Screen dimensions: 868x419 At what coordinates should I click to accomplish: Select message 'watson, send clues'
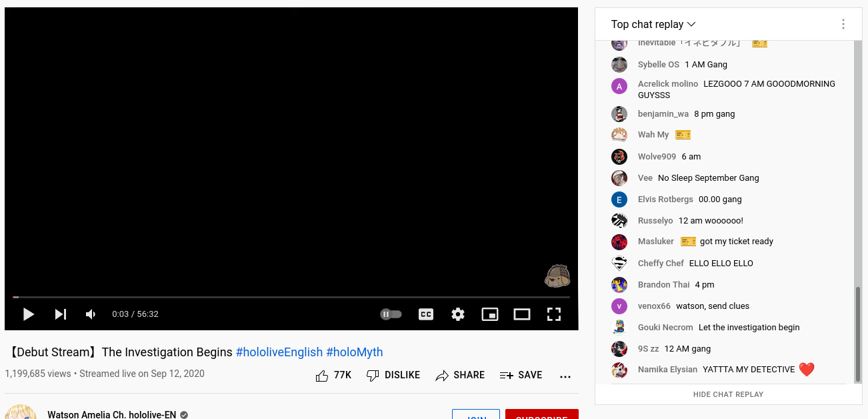click(713, 306)
